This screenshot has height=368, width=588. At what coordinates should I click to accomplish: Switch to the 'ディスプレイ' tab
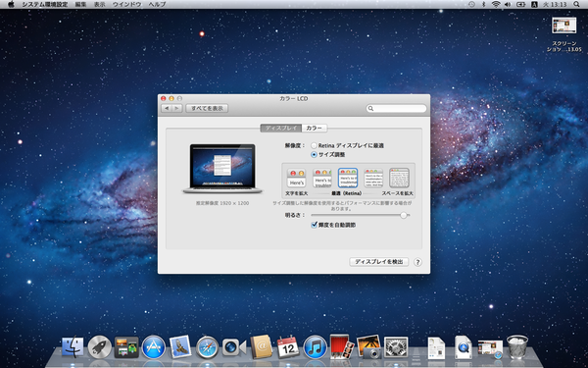(281, 128)
